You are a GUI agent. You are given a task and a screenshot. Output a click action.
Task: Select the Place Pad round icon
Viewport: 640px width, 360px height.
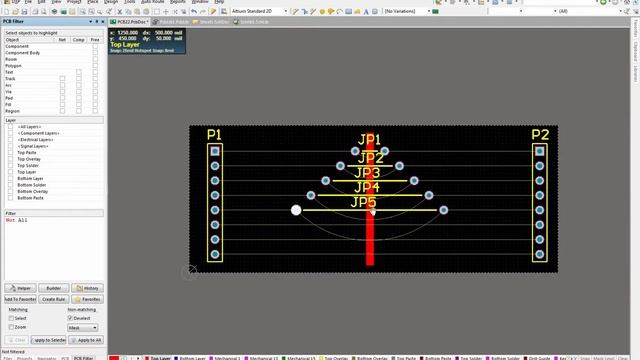pyautogui.click(x=322, y=12)
